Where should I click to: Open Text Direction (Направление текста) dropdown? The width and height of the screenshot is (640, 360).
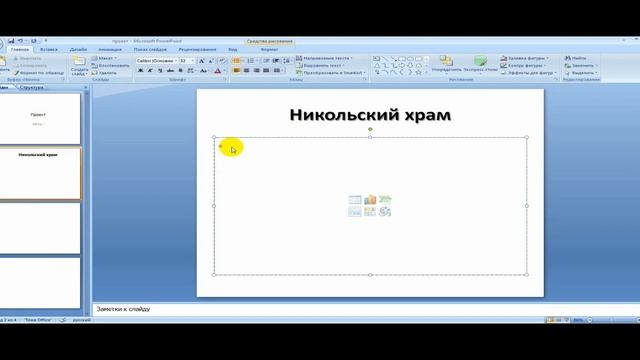click(324, 58)
